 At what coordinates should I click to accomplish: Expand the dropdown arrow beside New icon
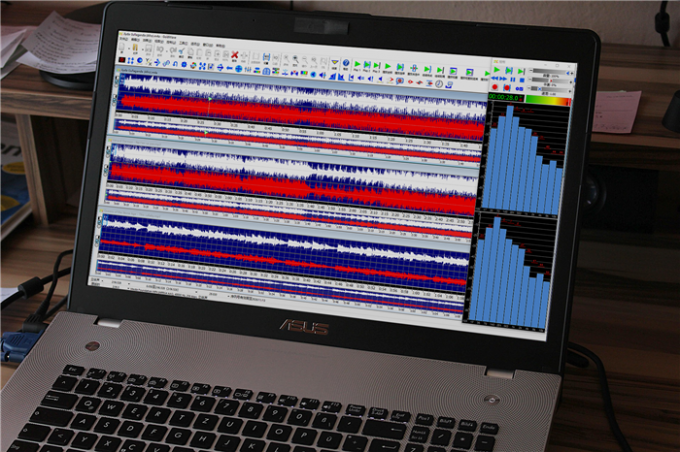point(128,48)
